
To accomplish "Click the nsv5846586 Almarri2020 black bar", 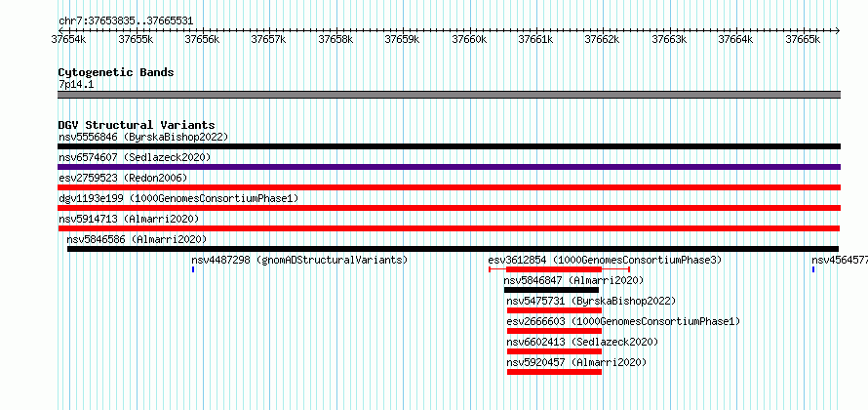I will (453, 249).
